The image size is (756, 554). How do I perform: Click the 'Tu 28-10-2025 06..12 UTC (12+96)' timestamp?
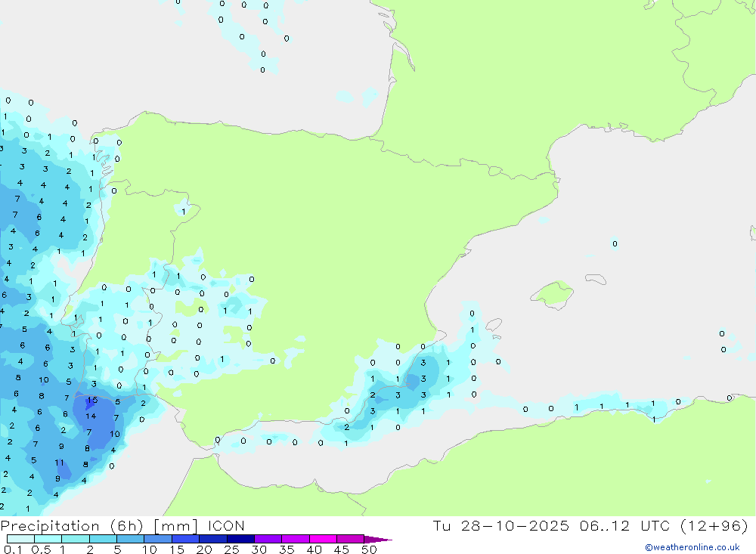[590, 525]
